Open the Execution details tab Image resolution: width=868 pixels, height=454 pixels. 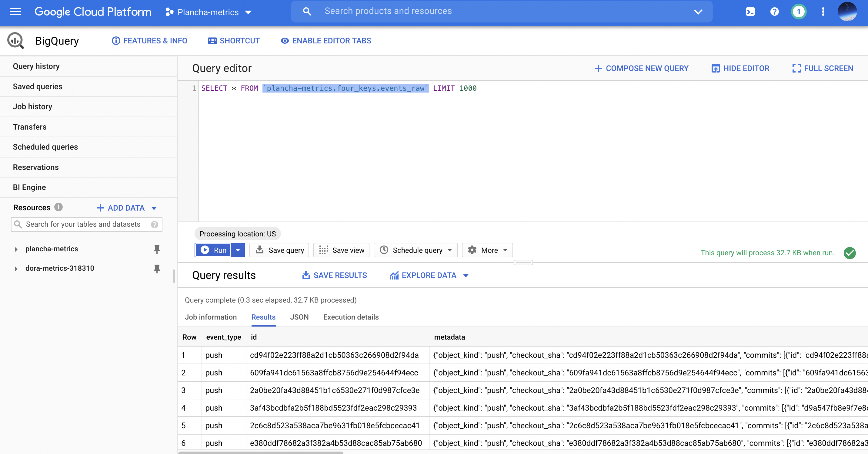pyautogui.click(x=351, y=317)
